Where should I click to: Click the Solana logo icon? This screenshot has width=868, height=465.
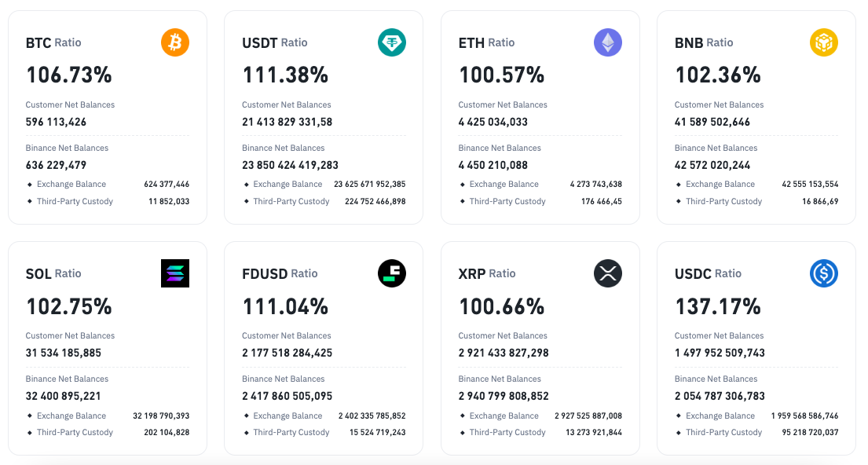[x=175, y=273]
